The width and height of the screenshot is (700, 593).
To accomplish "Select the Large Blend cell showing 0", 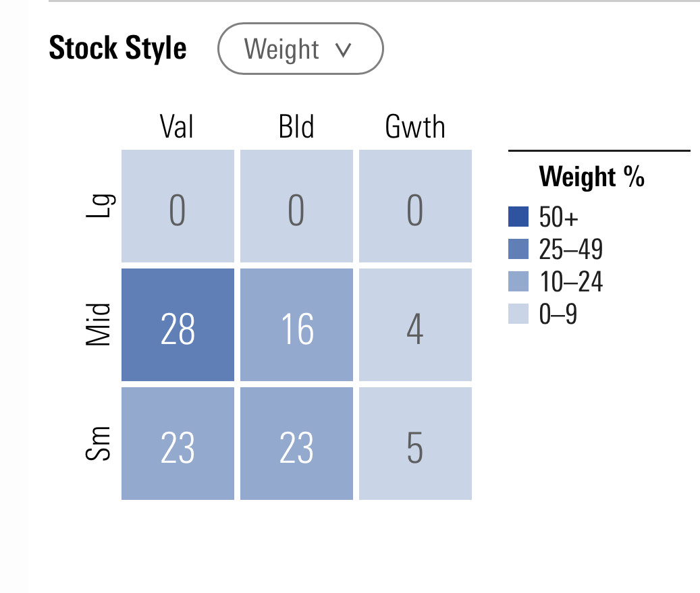I will [296, 206].
